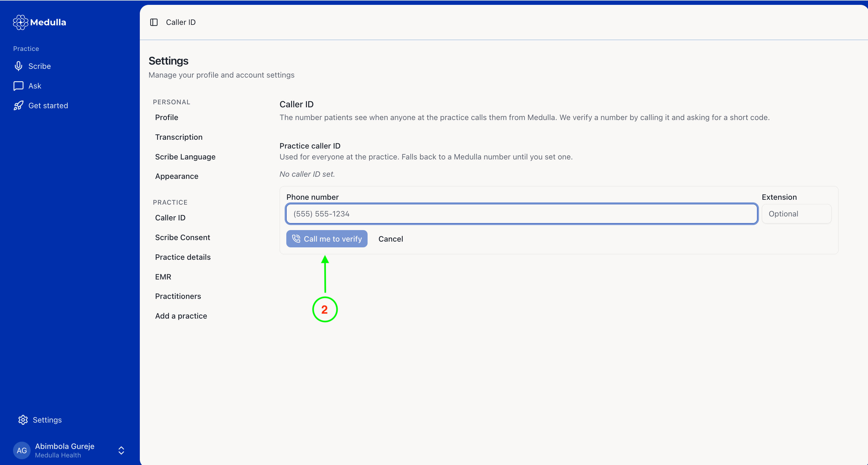Click the Medulla logo icon

[x=21, y=22]
